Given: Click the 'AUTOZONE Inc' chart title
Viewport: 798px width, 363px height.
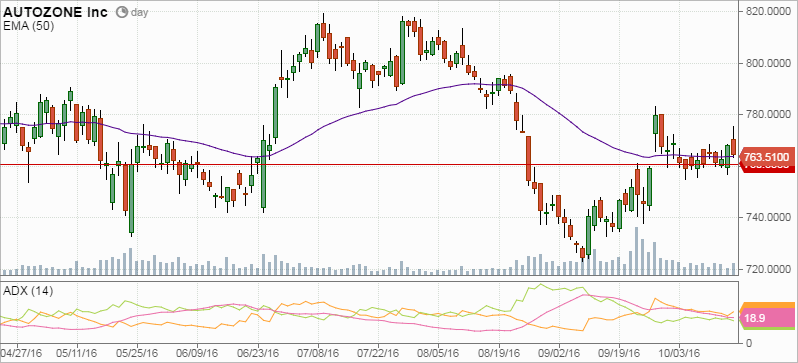Looking at the screenshot, I should click(x=55, y=12).
